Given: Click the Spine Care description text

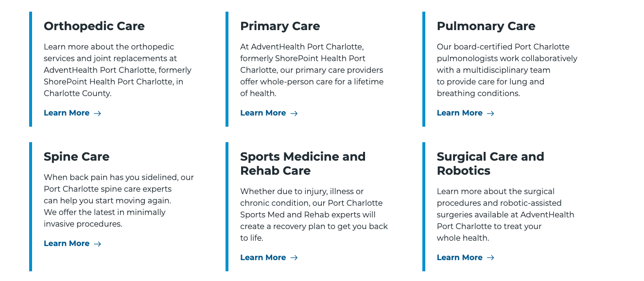Looking at the screenshot, I should [118, 201].
